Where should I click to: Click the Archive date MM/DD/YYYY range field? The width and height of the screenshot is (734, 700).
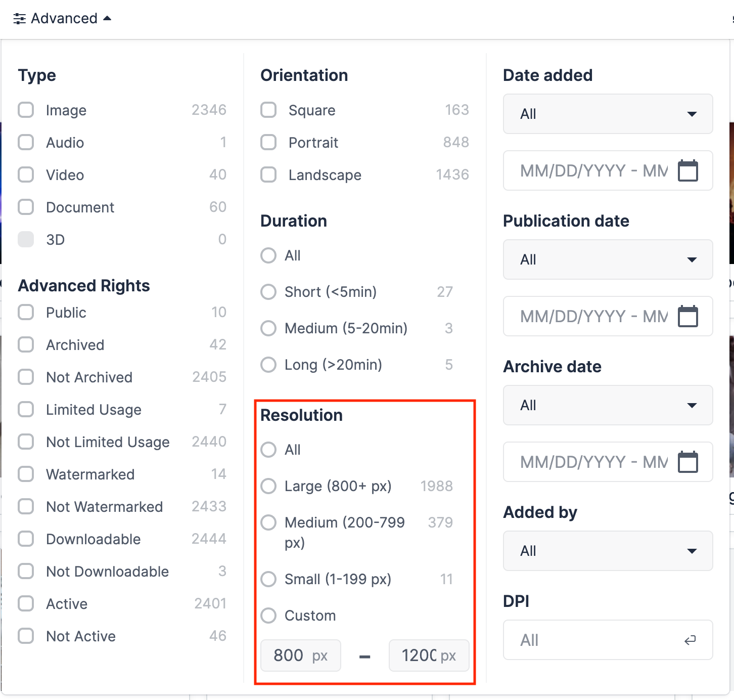608,462
